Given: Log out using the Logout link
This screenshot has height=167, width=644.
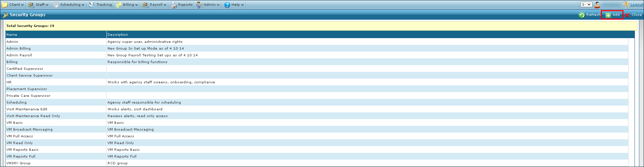Looking at the screenshot, I should click(x=637, y=5).
